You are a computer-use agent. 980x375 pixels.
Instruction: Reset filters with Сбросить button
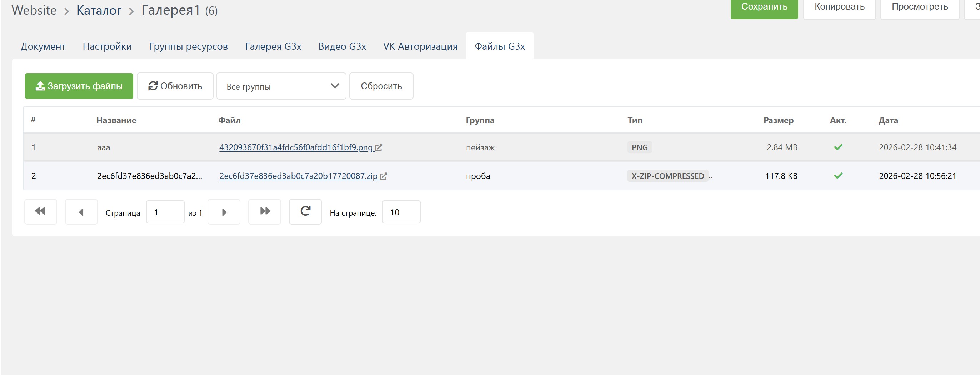pos(381,86)
